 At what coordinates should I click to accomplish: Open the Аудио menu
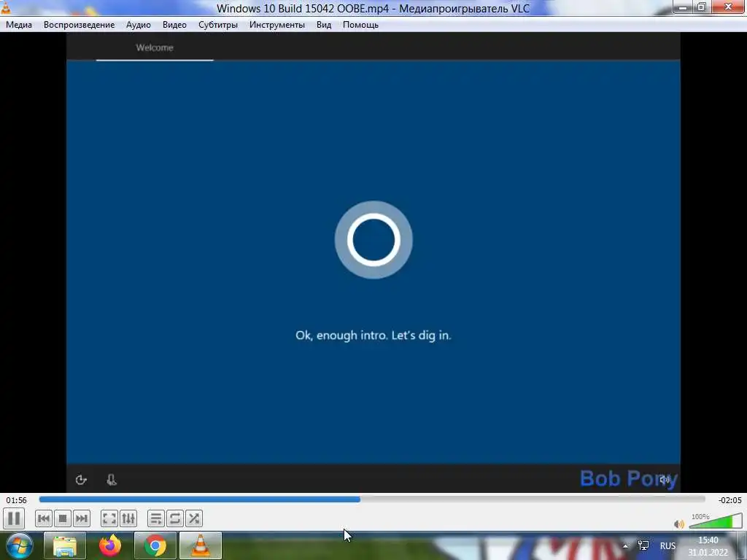pyautogui.click(x=138, y=25)
